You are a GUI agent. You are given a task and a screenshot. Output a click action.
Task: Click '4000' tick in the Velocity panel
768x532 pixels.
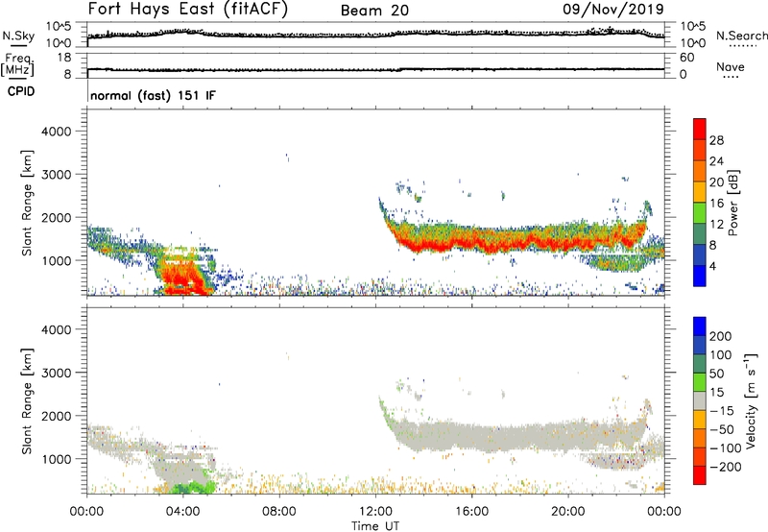pyautogui.click(x=57, y=329)
